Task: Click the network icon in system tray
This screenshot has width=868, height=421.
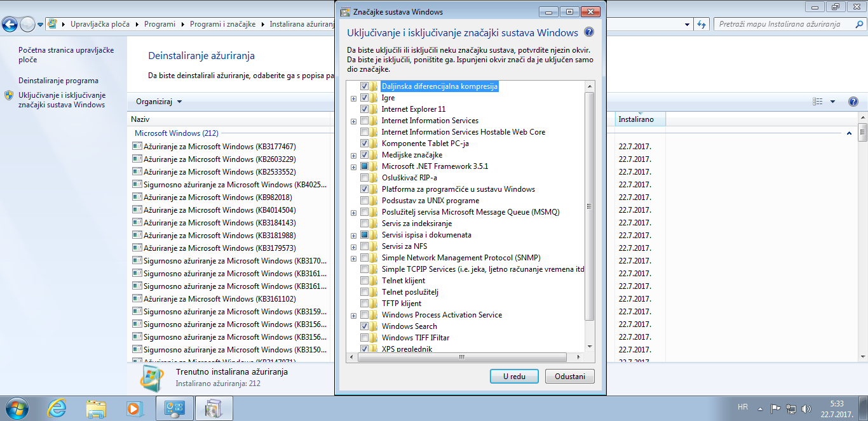Action: click(791, 408)
